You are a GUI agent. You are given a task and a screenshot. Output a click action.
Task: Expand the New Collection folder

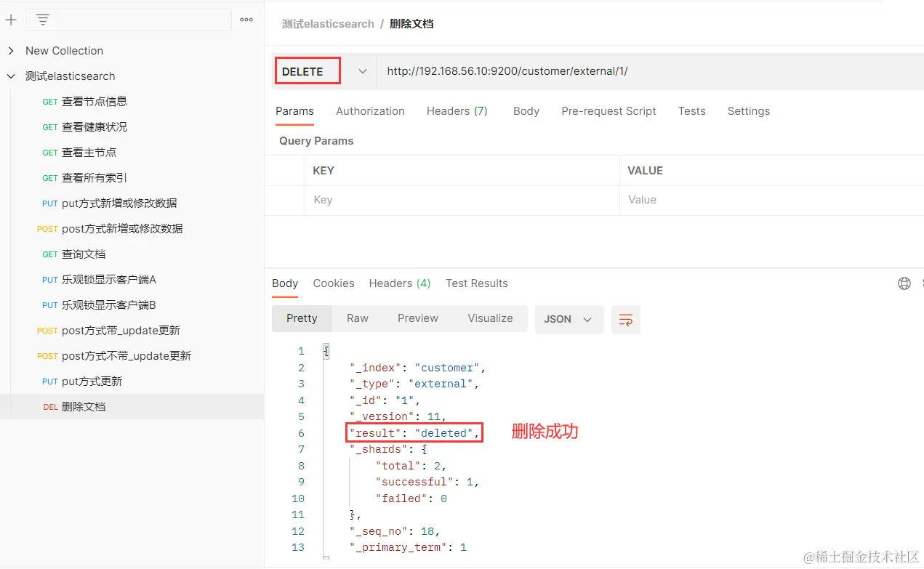(x=11, y=51)
